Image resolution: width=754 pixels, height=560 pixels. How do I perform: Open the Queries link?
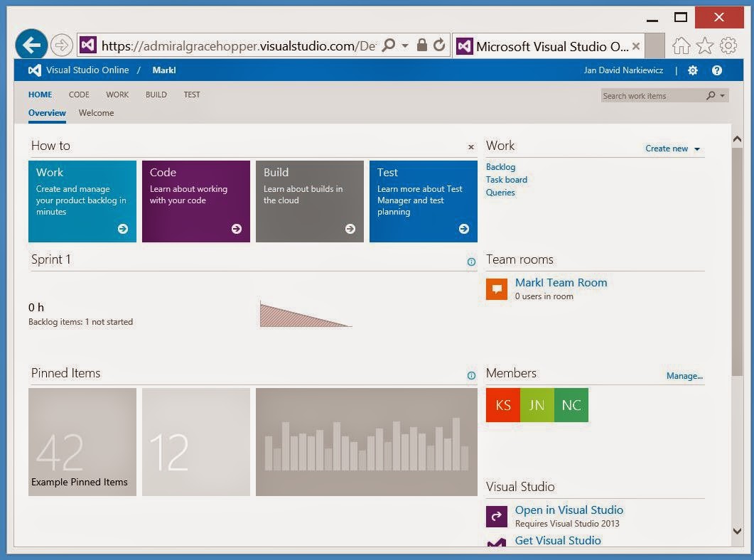coord(500,193)
